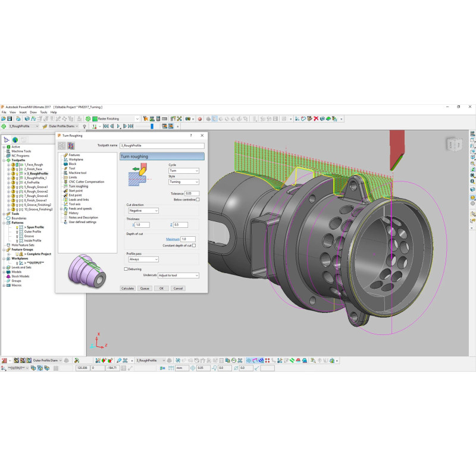
Task: Click the edit toolpath icon in dialog header
Action: point(71,145)
